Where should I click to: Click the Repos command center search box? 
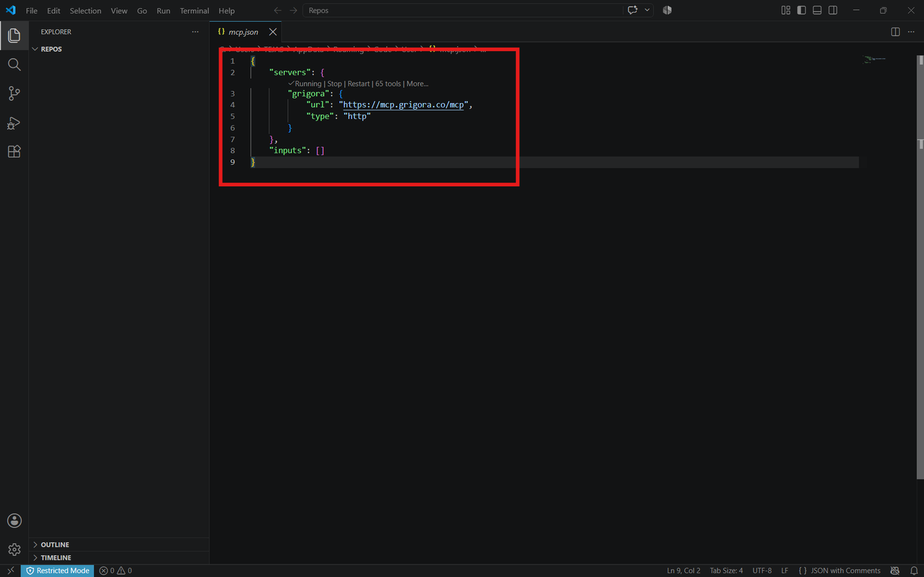(462, 11)
